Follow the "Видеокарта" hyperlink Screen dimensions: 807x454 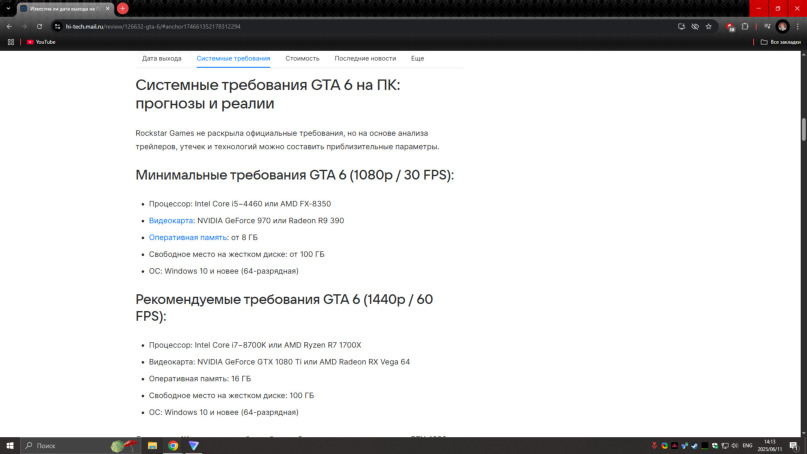point(171,220)
